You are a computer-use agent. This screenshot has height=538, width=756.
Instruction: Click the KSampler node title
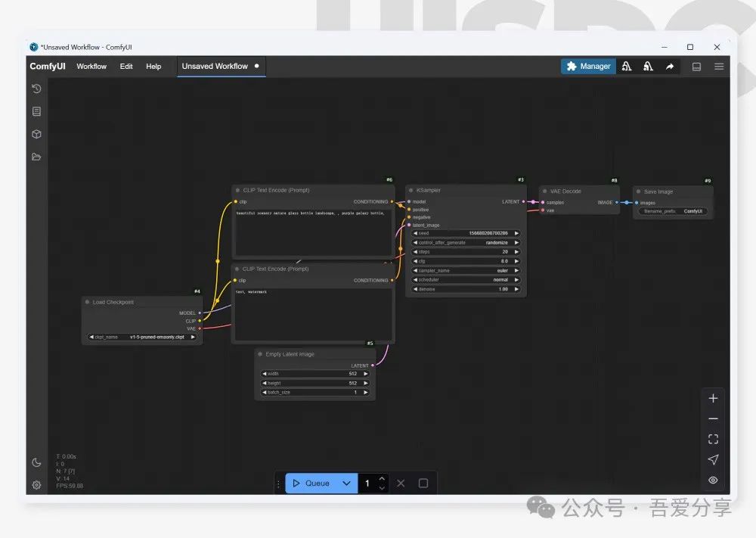click(x=428, y=190)
